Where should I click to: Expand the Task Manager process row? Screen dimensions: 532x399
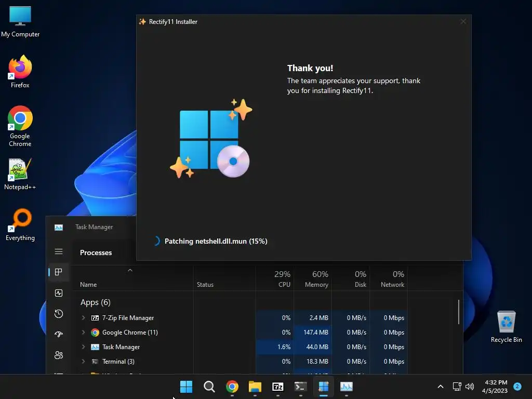coord(84,347)
